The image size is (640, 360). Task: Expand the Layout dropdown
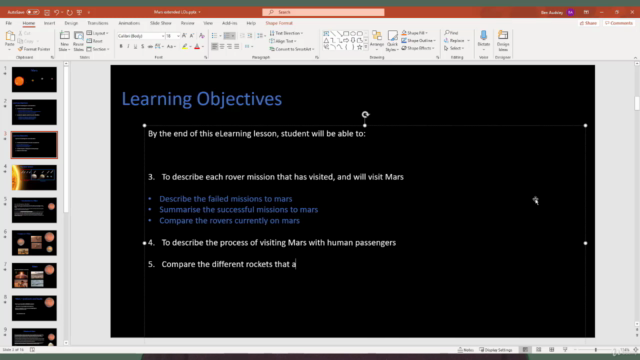coord(98,33)
